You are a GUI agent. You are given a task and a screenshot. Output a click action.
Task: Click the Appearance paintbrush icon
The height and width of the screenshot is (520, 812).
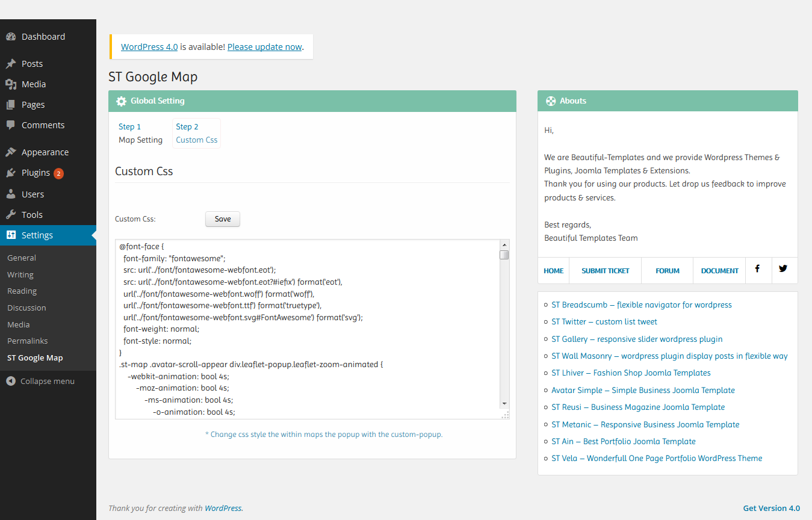pyautogui.click(x=11, y=152)
